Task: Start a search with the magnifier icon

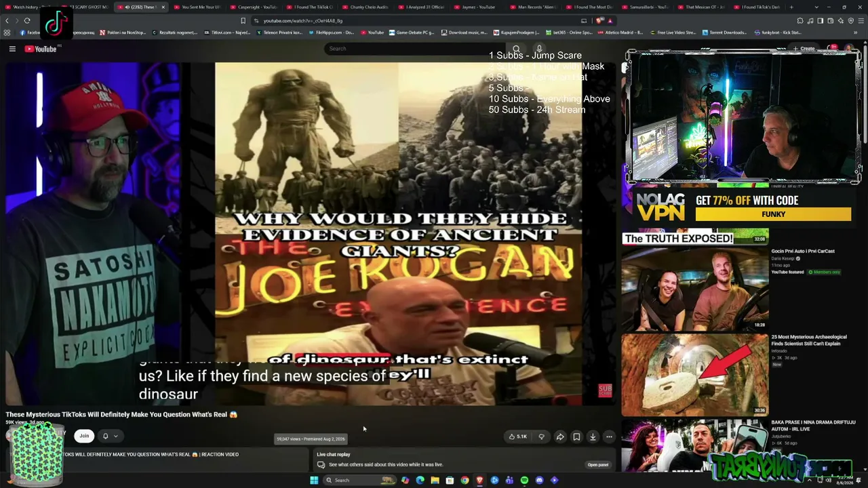Action: tap(516, 49)
